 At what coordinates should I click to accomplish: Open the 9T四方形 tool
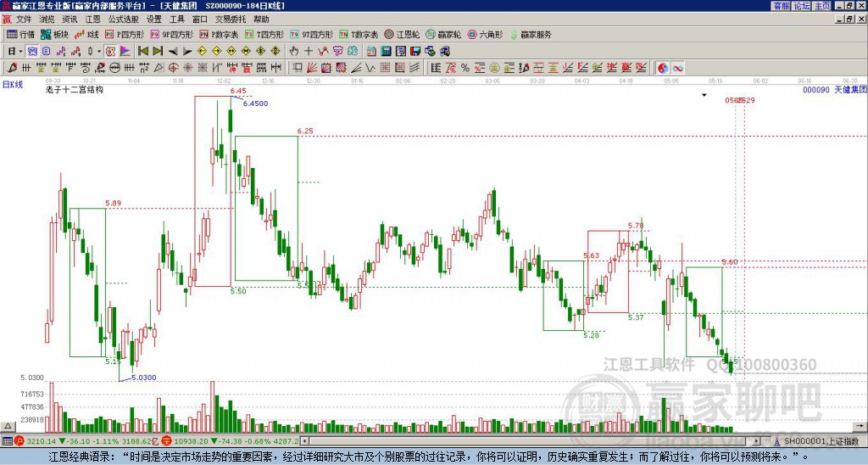point(311,34)
